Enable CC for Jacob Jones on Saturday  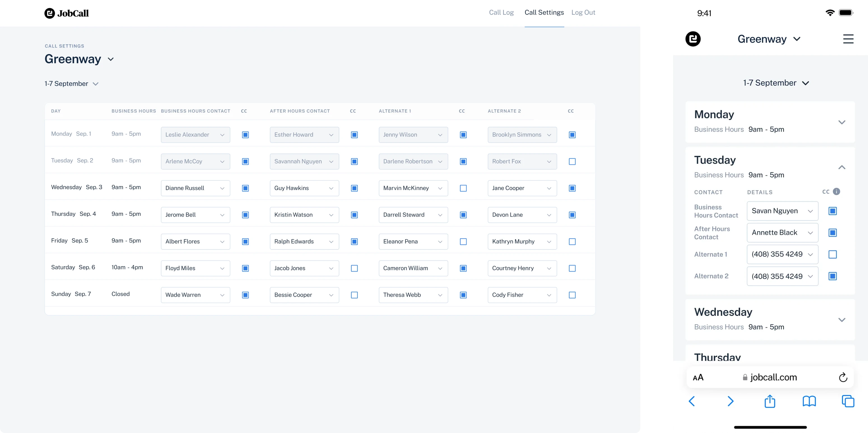tap(354, 268)
